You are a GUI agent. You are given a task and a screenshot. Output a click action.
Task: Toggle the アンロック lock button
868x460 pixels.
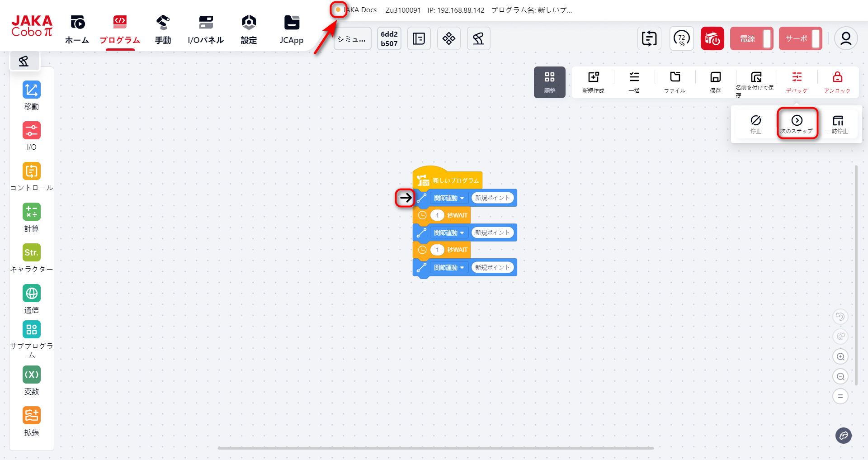837,82
